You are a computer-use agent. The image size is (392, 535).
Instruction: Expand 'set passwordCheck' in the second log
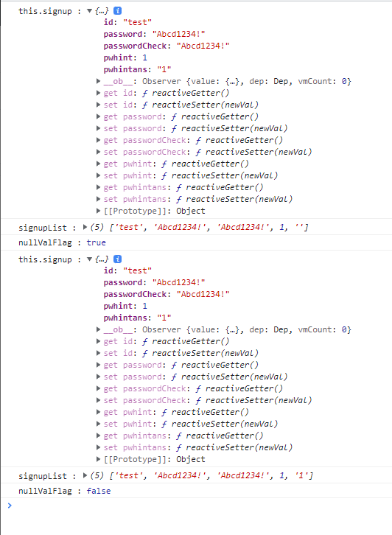pyautogui.click(x=98, y=400)
